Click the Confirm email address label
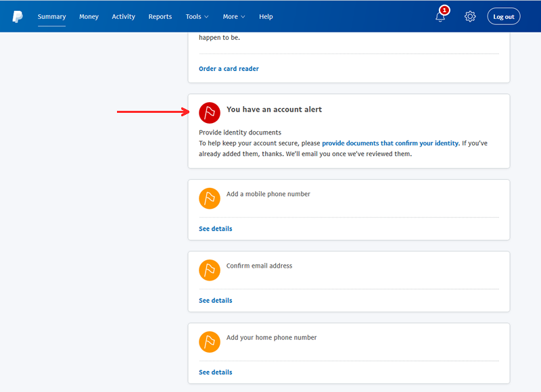The image size is (541, 392). (259, 266)
